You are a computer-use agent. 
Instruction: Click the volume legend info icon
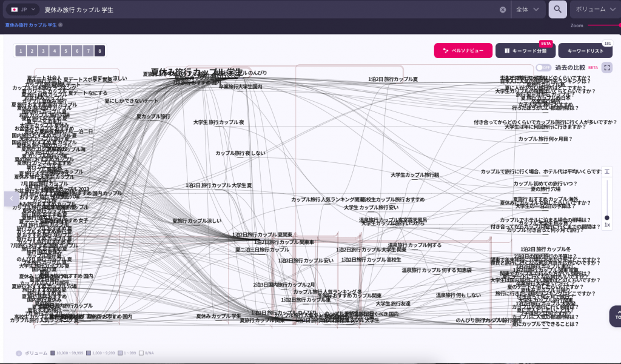[x=19, y=352]
